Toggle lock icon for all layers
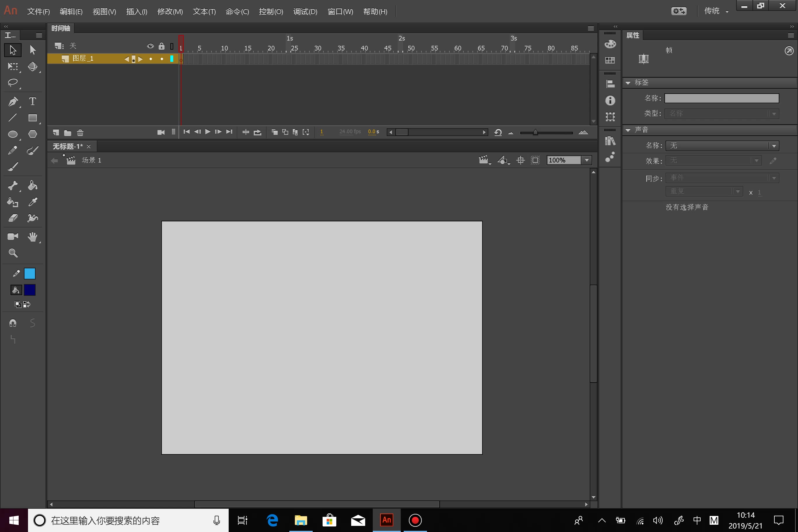Image resolution: width=798 pixels, height=532 pixels. click(x=162, y=46)
